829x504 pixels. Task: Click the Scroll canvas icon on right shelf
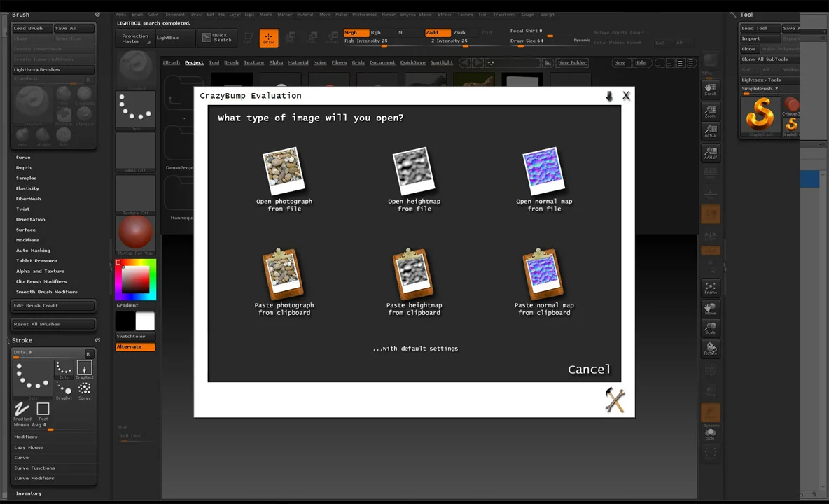711,90
